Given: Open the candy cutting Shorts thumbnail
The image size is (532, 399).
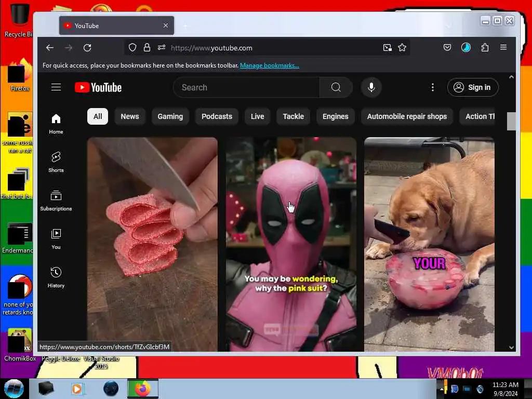Looking at the screenshot, I should click(152, 244).
